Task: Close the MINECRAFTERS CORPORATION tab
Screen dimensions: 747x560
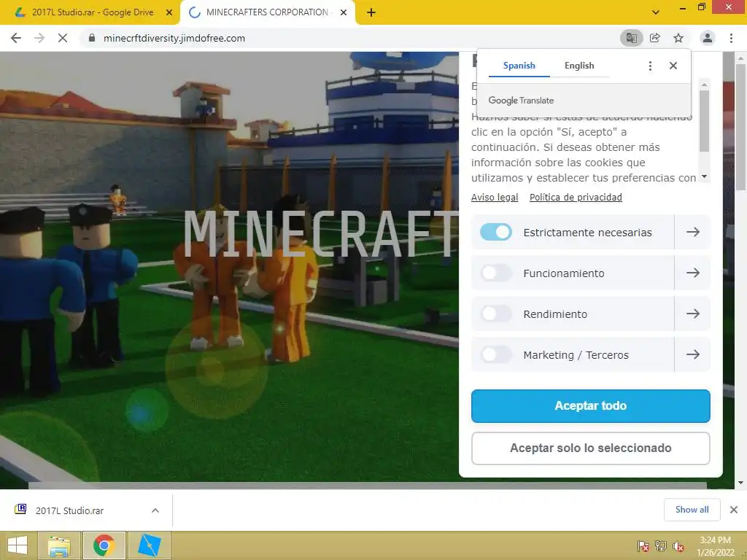Action: point(344,12)
